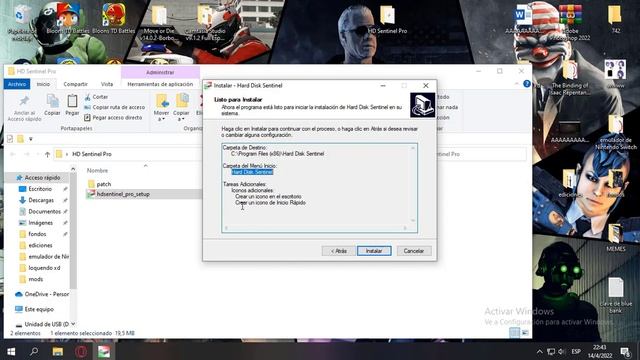The height and width of the screenshot is (360, 640).
Task: Cancel the installation with Cancelar
Action: click(414, 251)
